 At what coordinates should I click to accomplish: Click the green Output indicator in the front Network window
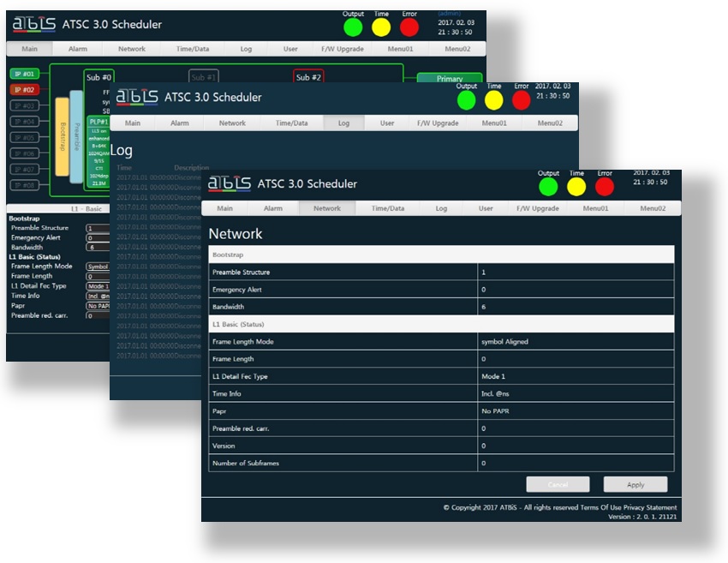click(x=548, y=186)
